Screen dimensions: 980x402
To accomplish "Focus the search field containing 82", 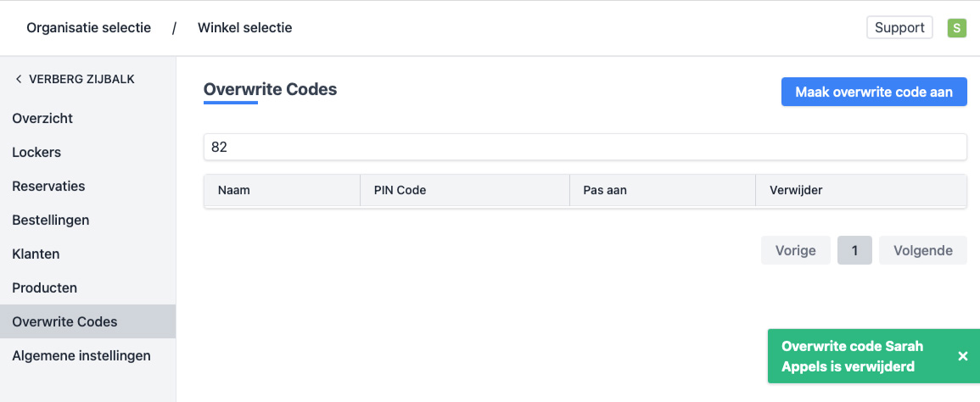I will [x=585, y=147].
